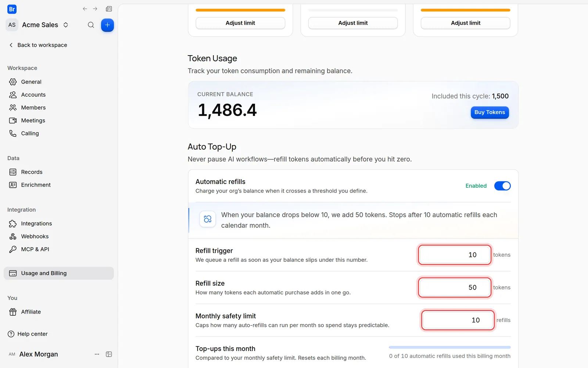Click the Br app logo icon
Screen dimensions: 588x368
pos(12,9)
